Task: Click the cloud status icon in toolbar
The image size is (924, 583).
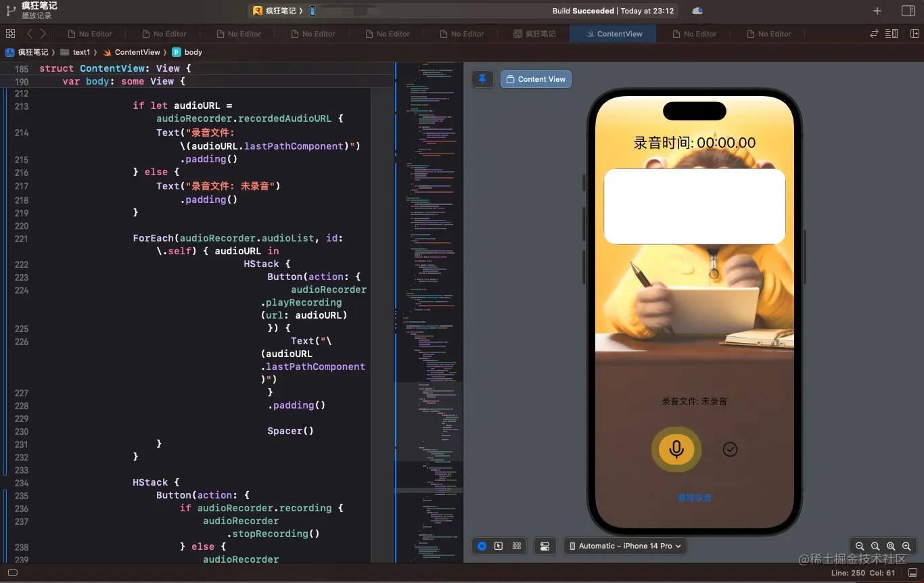Action: click(697, 11)
